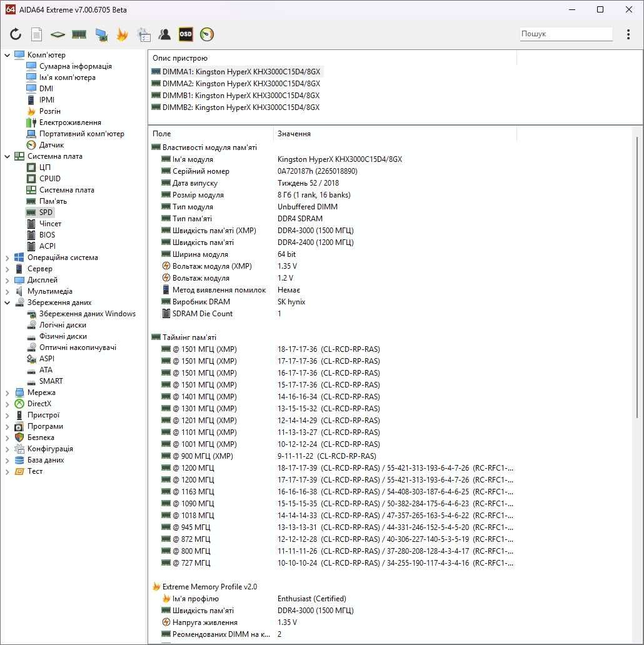The width and height of the screenshot is (644, 645).
Task: Open the three-dot options menu
Action: [x=628, y=34]
